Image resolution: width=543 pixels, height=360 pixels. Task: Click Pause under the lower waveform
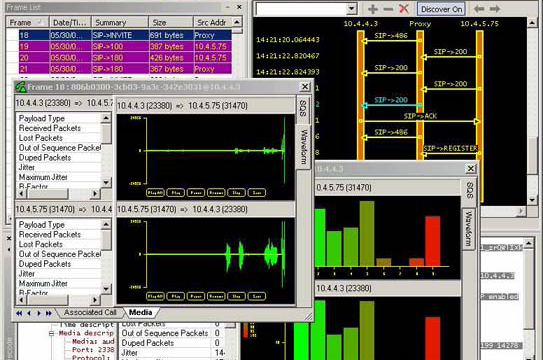tap(196, 296)
